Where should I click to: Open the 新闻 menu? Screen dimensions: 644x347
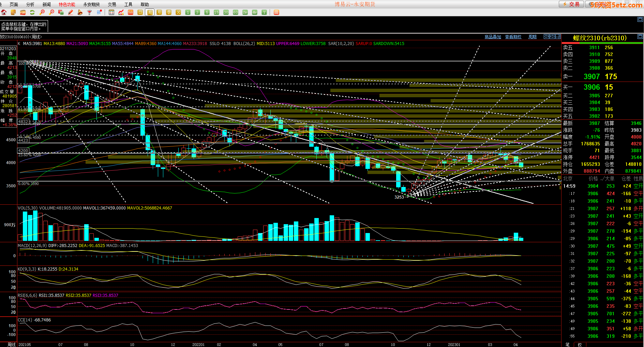tap(47, 4)
